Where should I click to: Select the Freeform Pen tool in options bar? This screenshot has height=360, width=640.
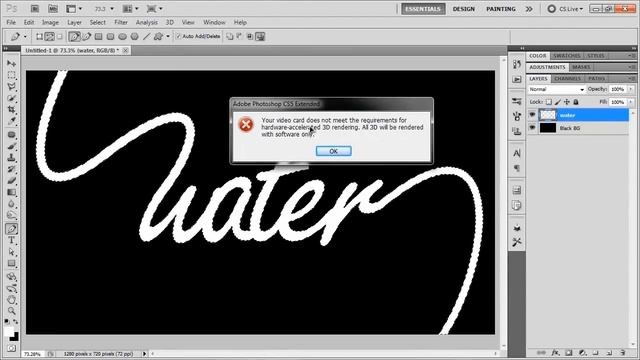(87, 37)
